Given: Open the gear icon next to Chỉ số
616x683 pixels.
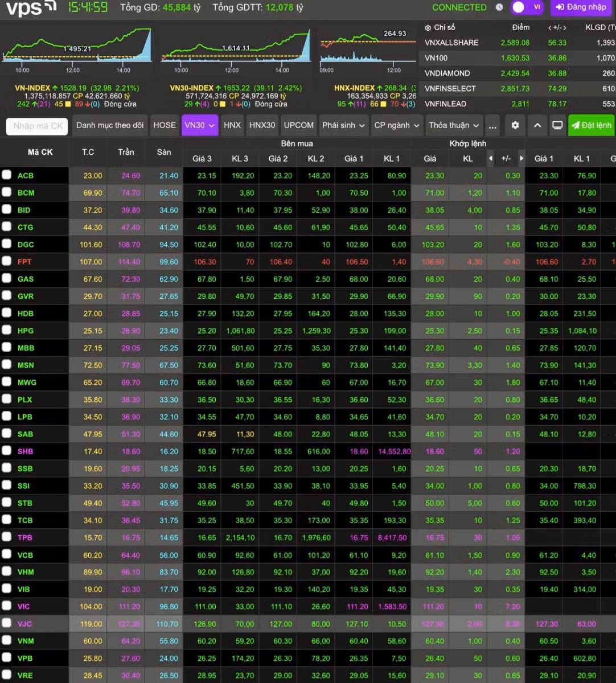Looking at the screenshot, I should 428,27.
